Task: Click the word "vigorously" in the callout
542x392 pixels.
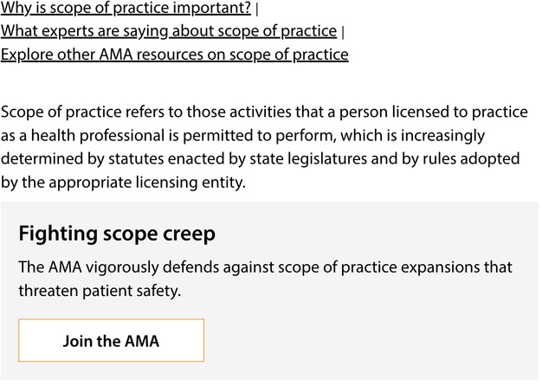Action: [x=122, y=267]
